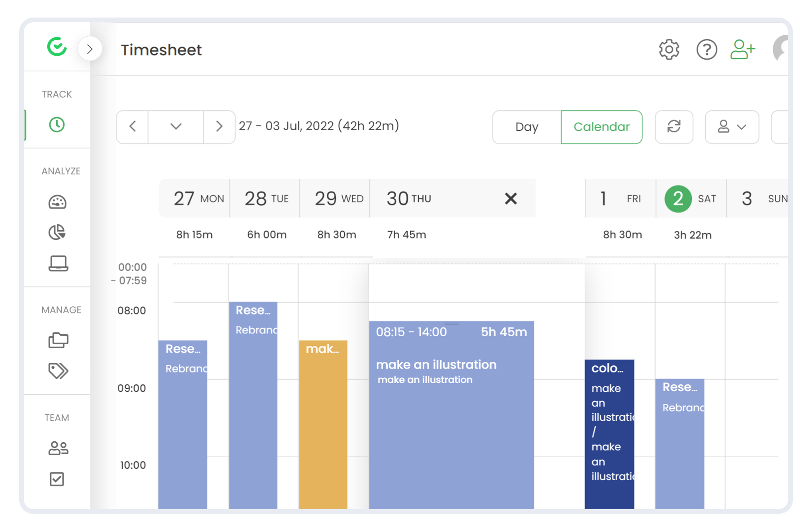
Task: Open the checkbox approvals icon under Team
Action: (57, 479)
